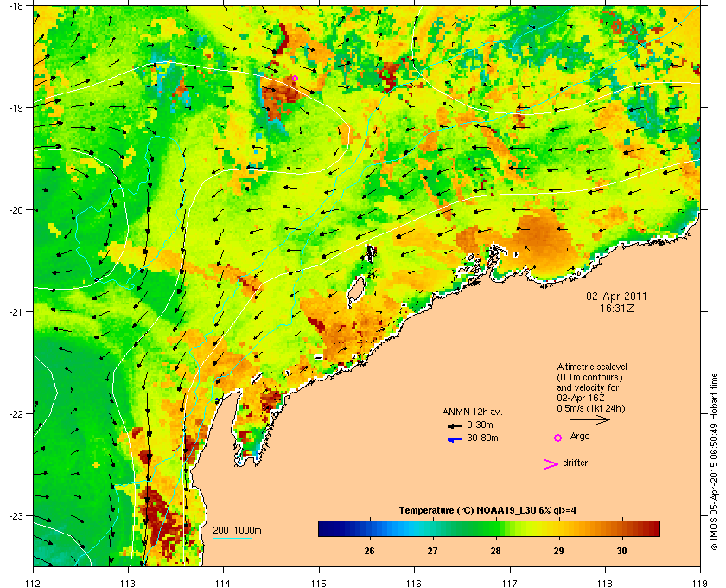Click the time label 16:31Z
The image size is (726, 588).
617,308
